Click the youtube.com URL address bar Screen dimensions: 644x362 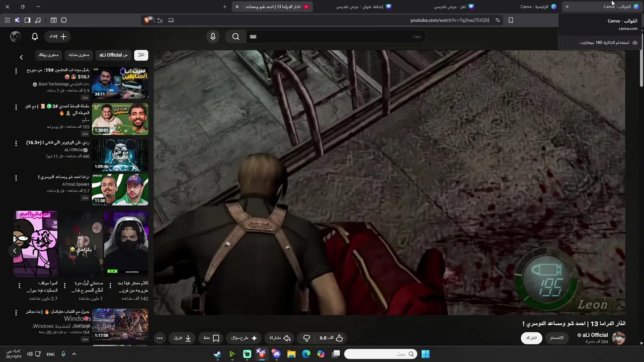coord(449,20)
